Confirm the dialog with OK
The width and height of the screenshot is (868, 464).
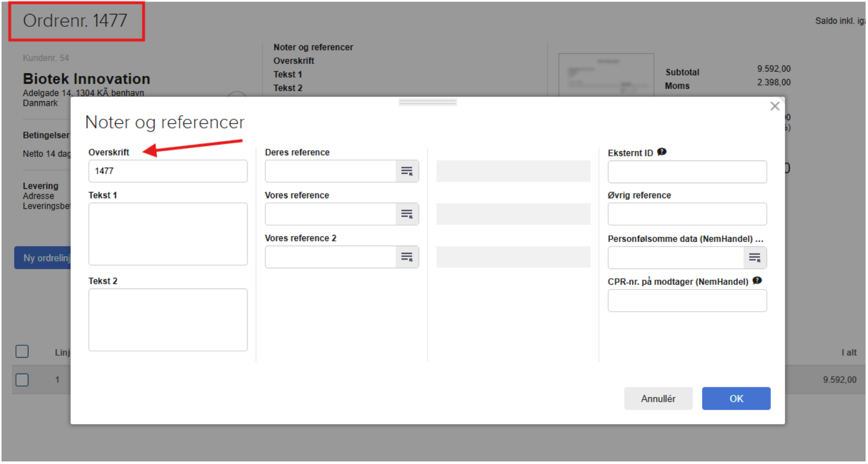[736, 398]
